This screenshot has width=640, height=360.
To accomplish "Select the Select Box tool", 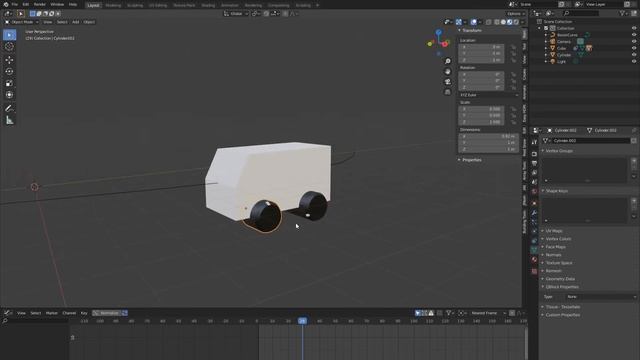I will tap(9, 35).
